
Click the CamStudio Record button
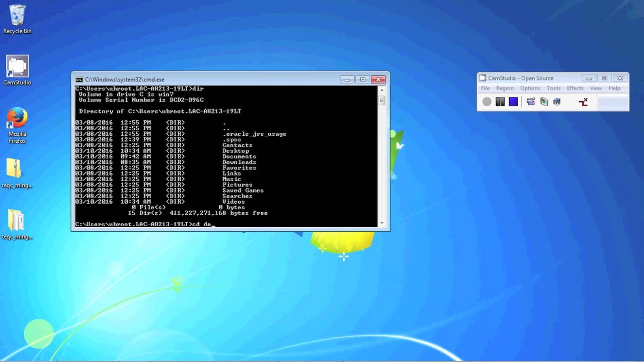point(487,102)
